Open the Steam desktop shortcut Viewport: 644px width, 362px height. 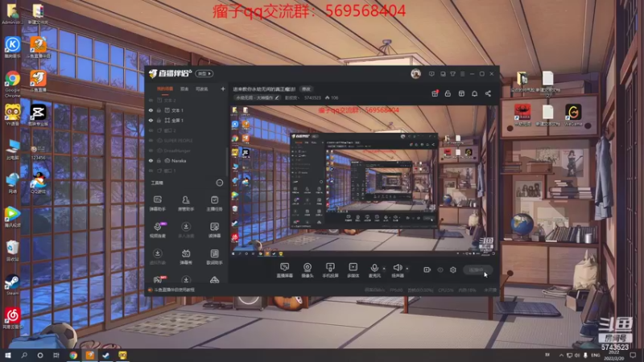point(12,285)
